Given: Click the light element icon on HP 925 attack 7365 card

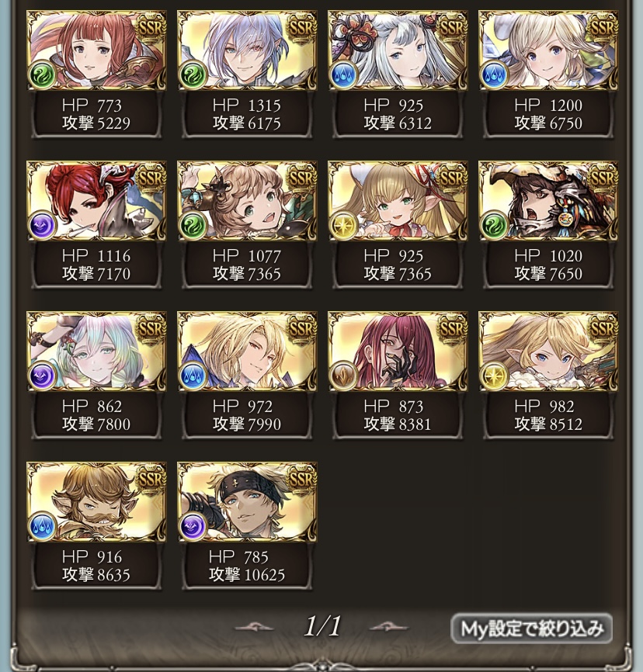Looking at the screenshot, I should coord(343,226).
